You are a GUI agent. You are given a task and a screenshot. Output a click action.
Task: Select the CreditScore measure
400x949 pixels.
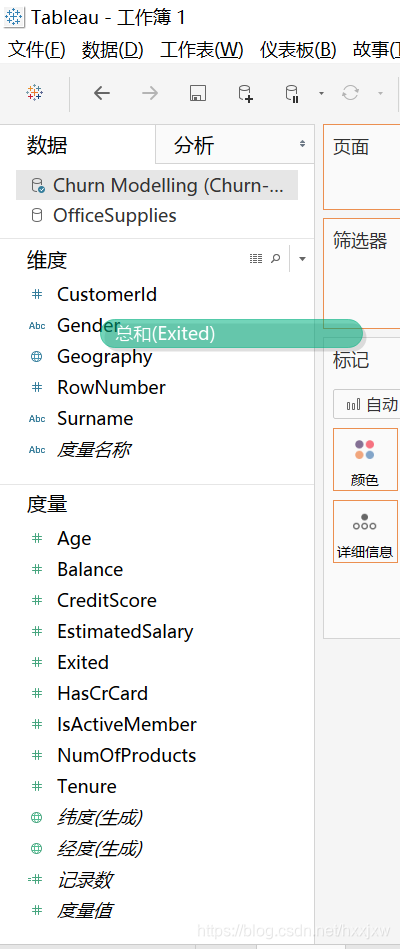point(107,600)
